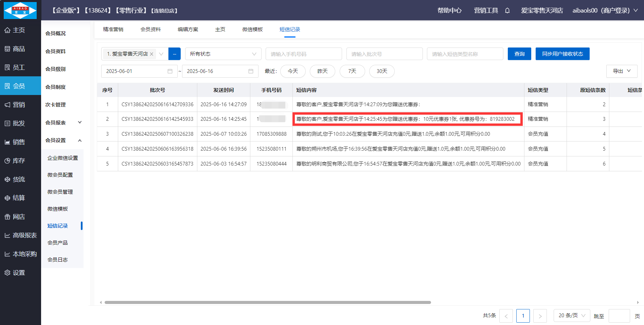Open the end date calendar picker icon
The height and width of the screenshot is (325, 644).
click(251, 71)
